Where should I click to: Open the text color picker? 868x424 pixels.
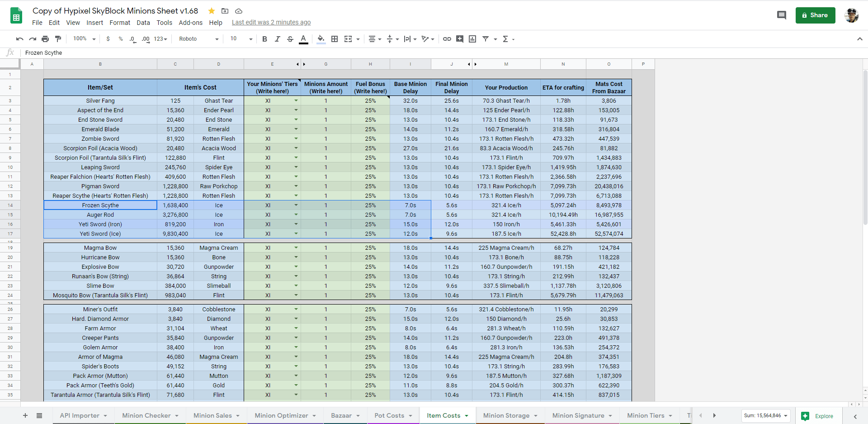click(x=303, y=39)
